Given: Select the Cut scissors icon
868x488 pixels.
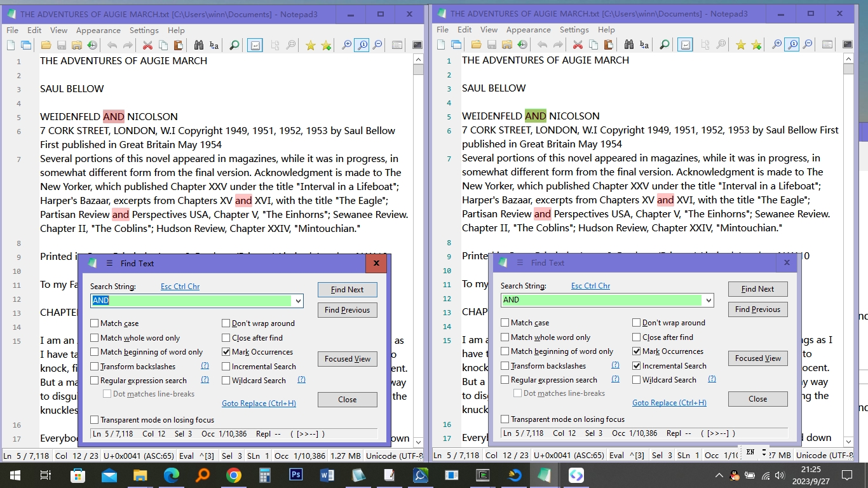Looking at the screenshot, I should pos(147,44).
